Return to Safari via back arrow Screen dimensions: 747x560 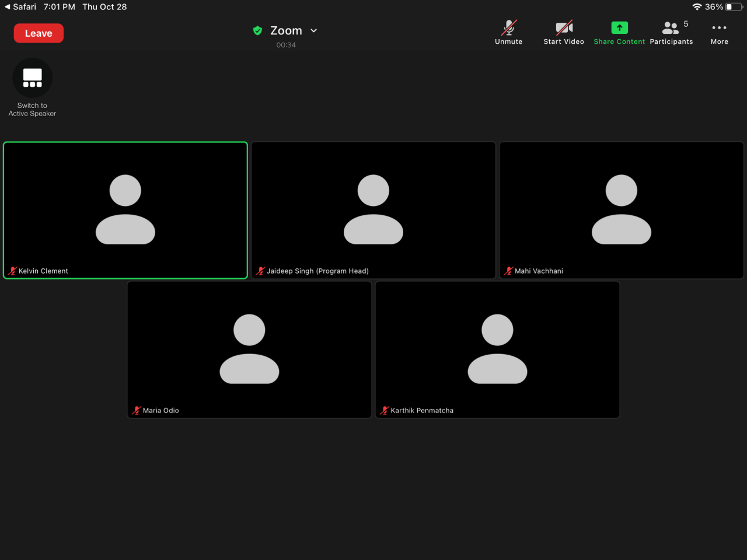(8, 7)
